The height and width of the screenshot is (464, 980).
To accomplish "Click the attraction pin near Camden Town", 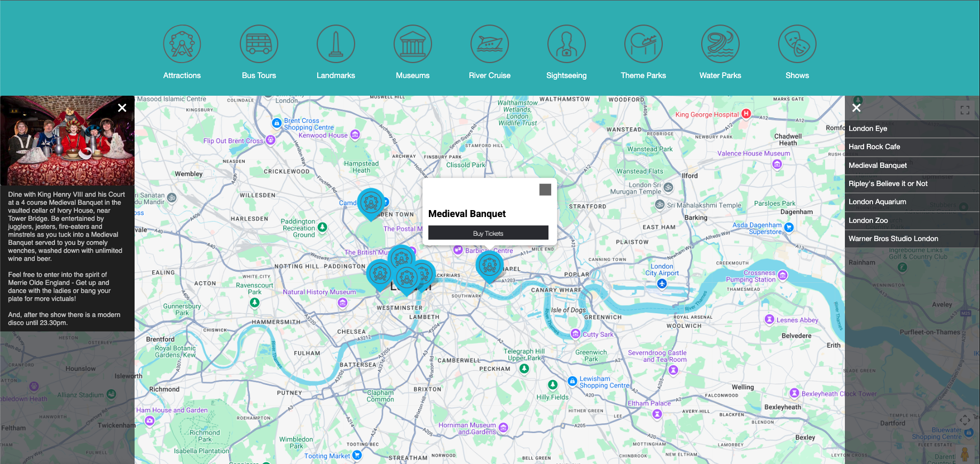I will pos(371,204).
